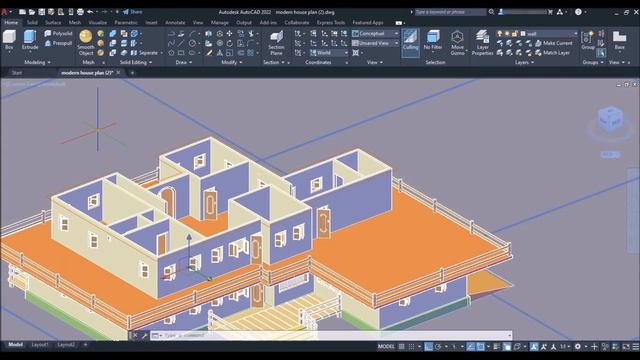
Task: Undo the last action via quick access toolbar
Action: coord(90,12)
